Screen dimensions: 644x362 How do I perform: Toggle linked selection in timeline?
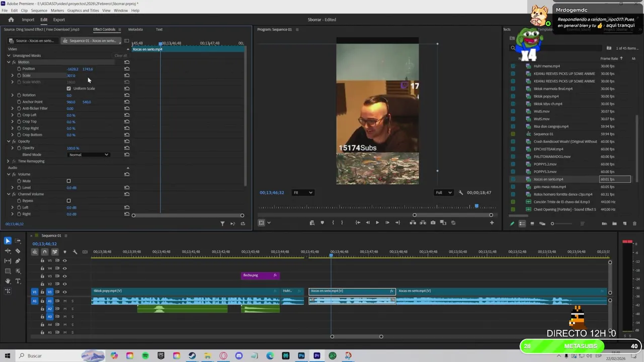(x=54, y=252)
